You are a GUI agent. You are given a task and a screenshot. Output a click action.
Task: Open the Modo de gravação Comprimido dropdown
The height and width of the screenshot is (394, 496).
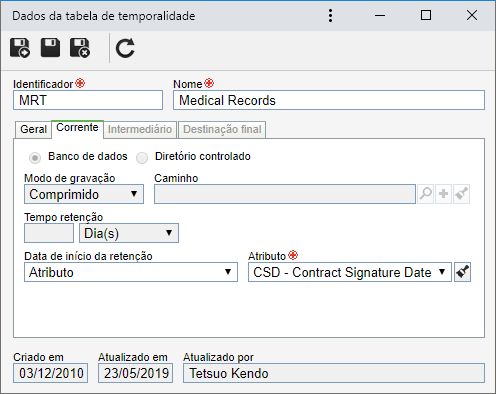coord(84,194)
